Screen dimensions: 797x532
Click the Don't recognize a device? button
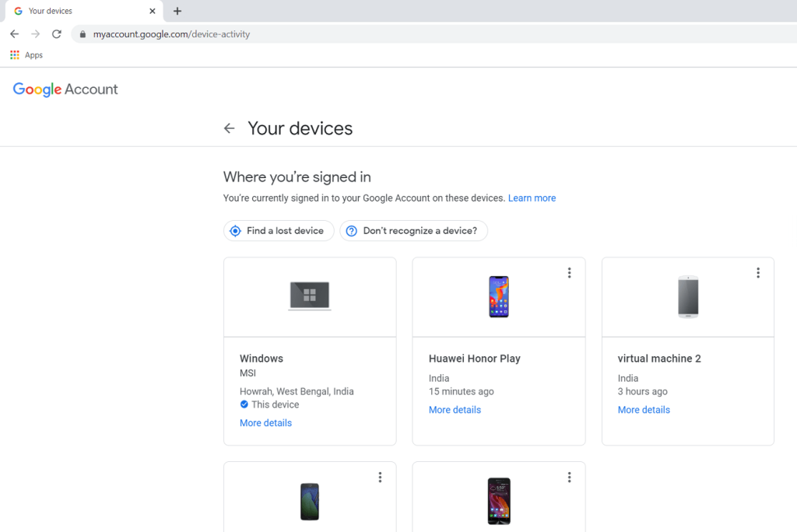(413, 231)
